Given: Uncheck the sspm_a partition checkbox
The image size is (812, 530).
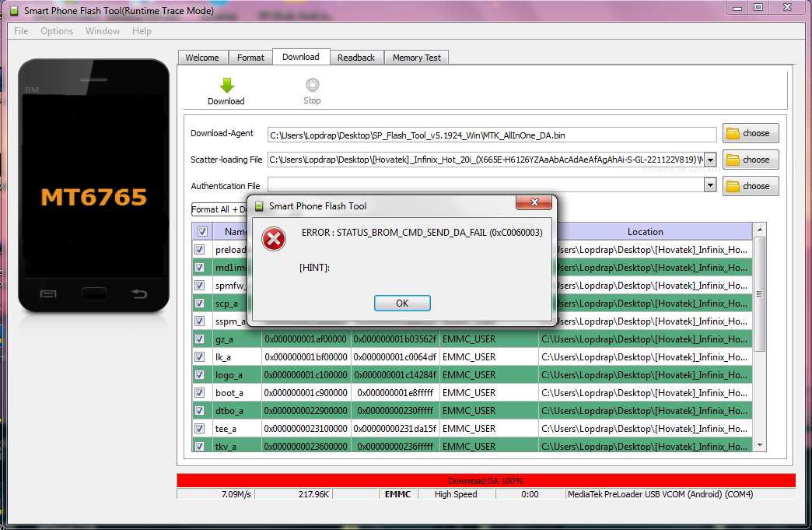Looking at the screenshot, I should [199, 321].
